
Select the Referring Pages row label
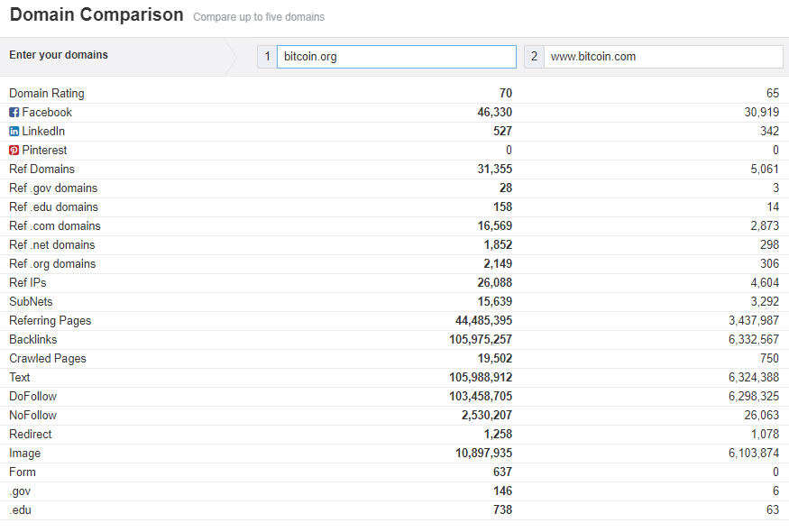[x=50, y=321]
